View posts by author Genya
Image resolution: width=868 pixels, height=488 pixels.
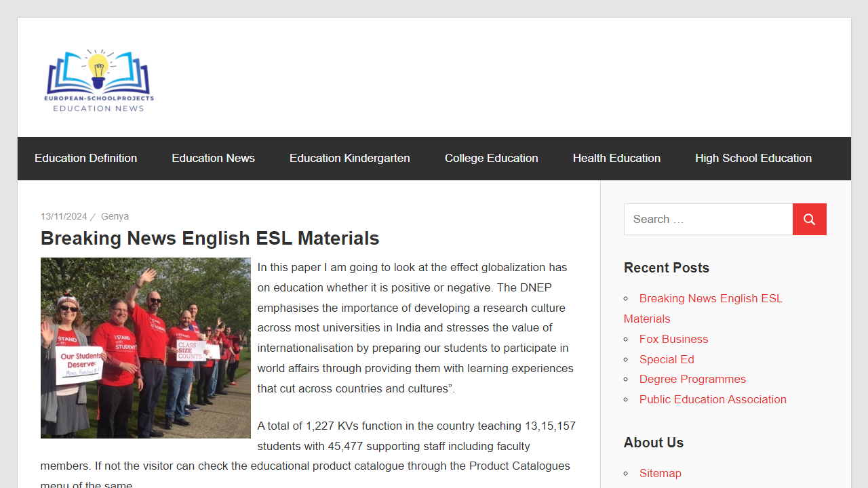(115, 216)
